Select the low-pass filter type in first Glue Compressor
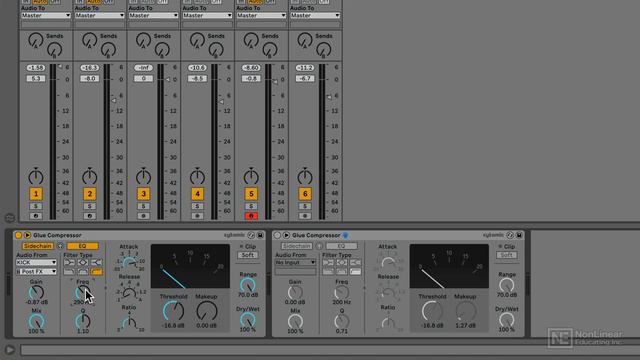Viewport: 640px width, 360px height. click(x=69, y=271)
